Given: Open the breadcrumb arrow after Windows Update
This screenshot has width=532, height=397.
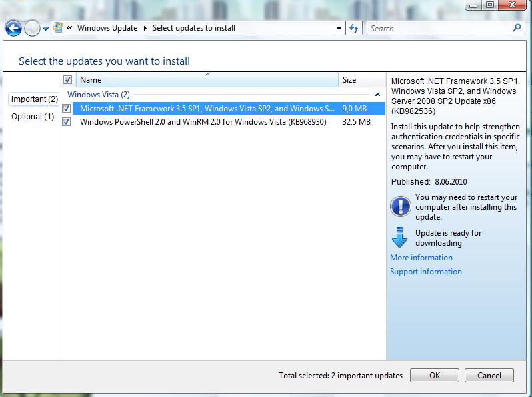Looking at the screenshot, I should click(145, 28).
